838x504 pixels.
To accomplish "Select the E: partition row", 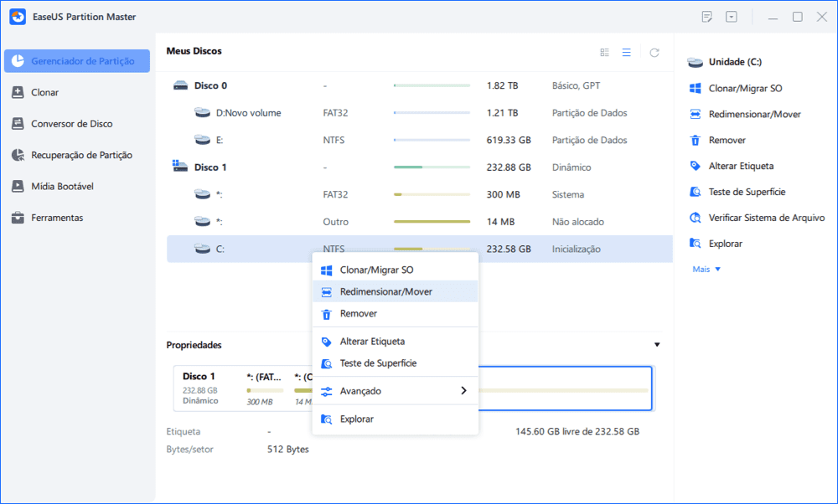I will coord(420,140).
